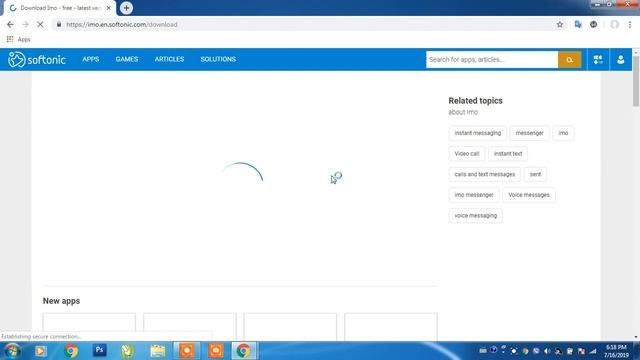The width and height of the screenshot is (640, 360).
Task: Select the Voice messages topic
Action: click(529, 195)
